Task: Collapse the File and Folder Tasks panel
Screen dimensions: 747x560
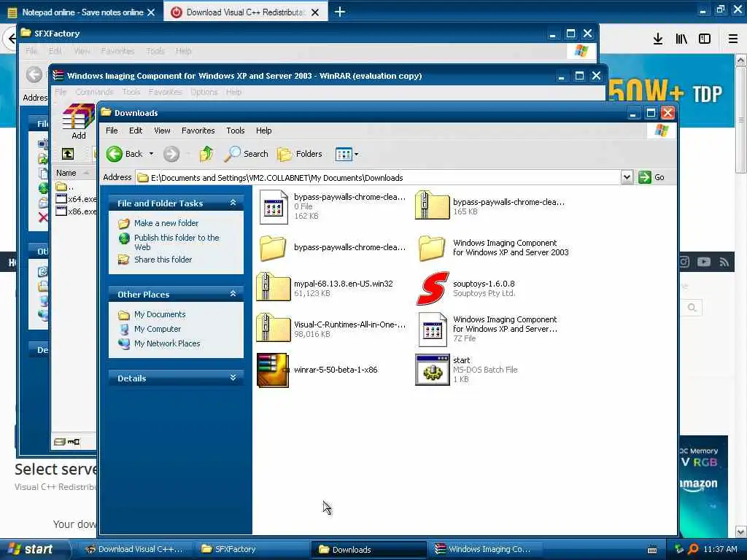Action: [233, 203]
